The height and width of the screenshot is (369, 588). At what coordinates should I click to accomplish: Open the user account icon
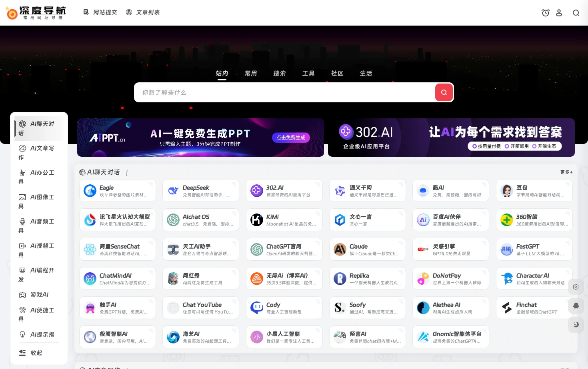tap(559, 13)
